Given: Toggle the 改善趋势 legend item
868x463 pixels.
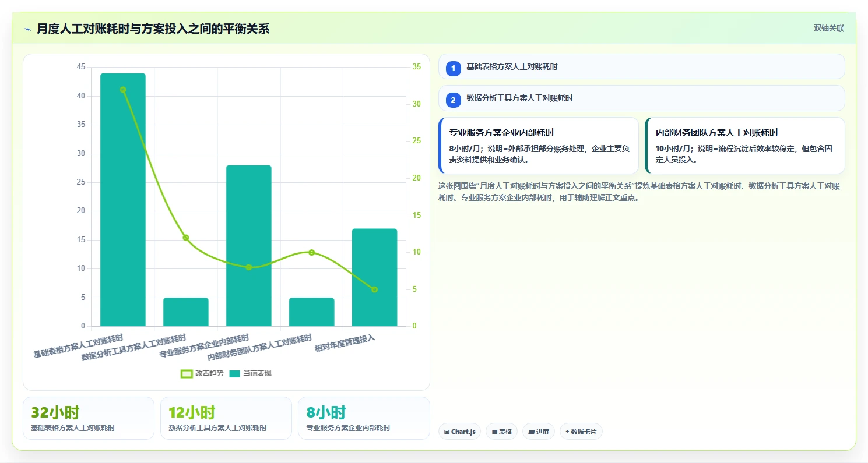Looking at the screenshot, I should point(202,373).
